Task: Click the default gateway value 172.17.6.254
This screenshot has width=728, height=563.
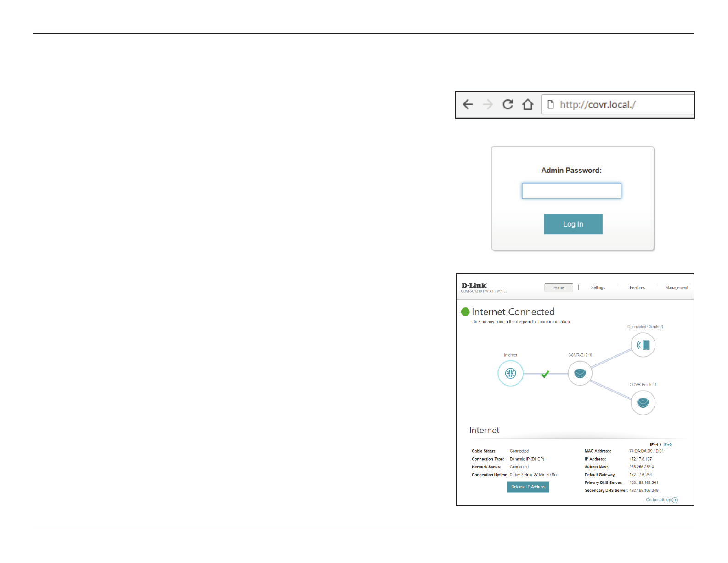Action: click(x=640, y=475)
